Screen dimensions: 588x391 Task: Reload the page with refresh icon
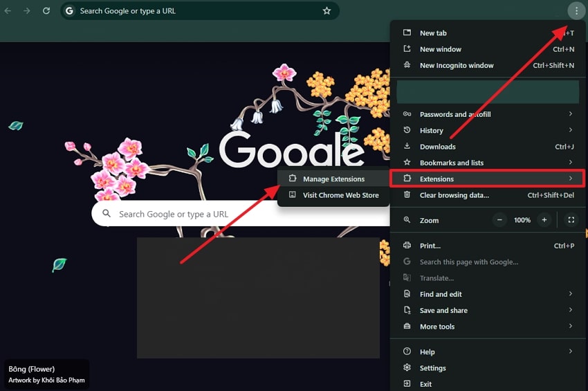pos(46,10)
